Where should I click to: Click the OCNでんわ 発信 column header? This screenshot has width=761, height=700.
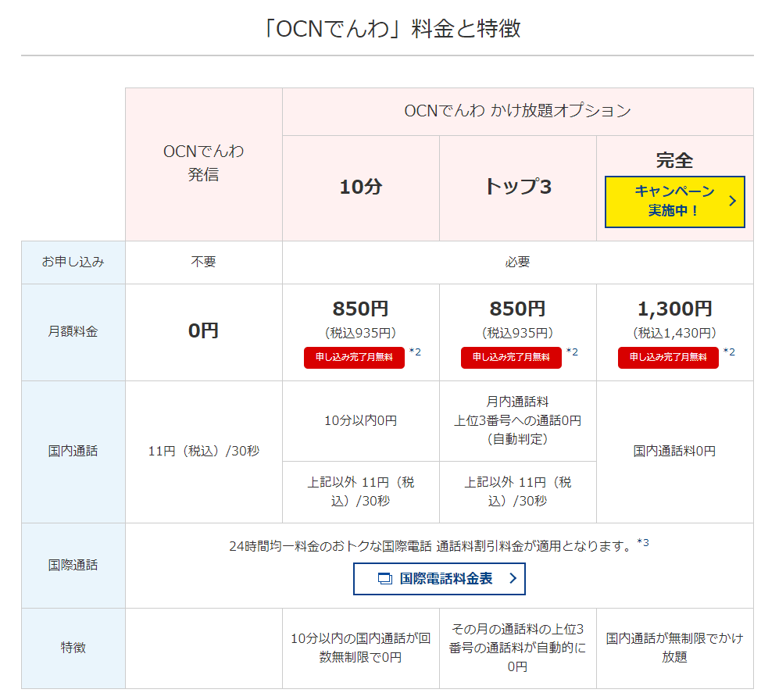point(204,164)
